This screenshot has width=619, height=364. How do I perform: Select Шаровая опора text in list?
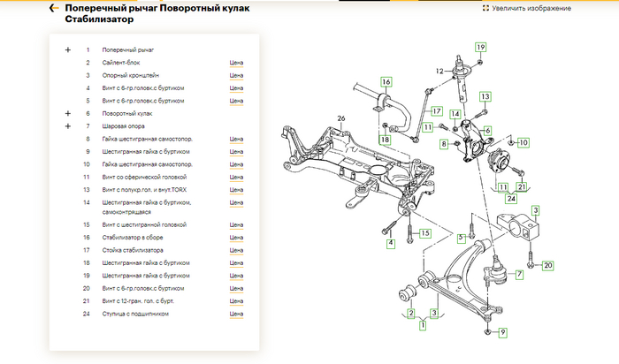123,126
